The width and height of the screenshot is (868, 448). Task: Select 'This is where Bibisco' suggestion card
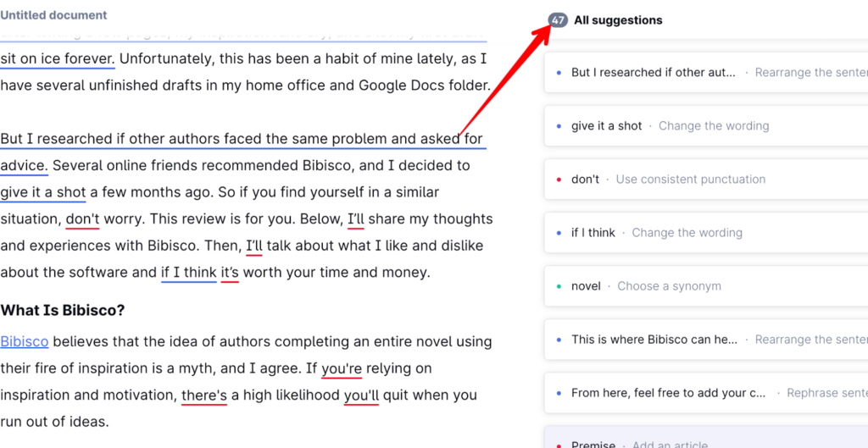pyautogui.click(x=704, y=340)
